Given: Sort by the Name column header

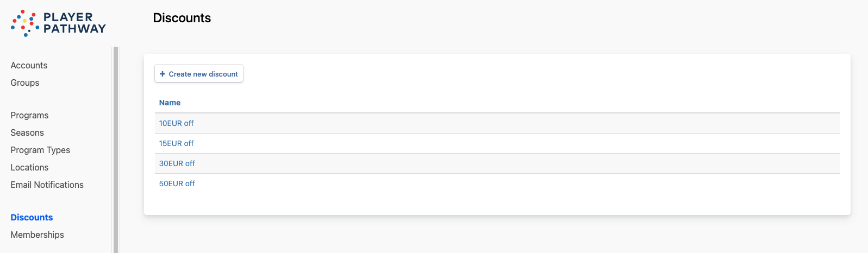Looking at the screenshot, I should pyautogui.click(x=170, y=103).
